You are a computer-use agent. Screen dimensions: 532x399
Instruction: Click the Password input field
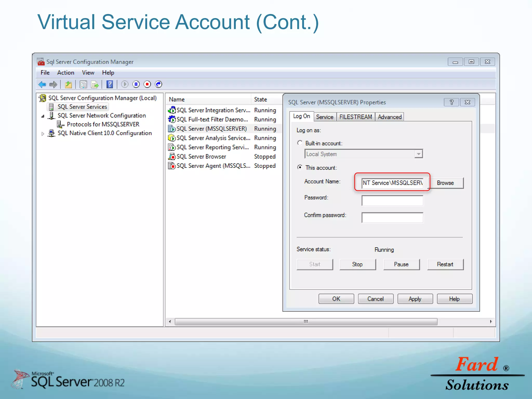coord(392,201)
